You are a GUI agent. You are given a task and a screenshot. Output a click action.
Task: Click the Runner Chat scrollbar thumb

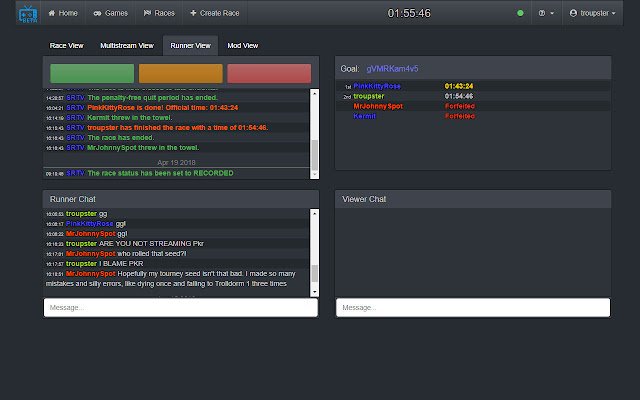[x=314, y=273]
